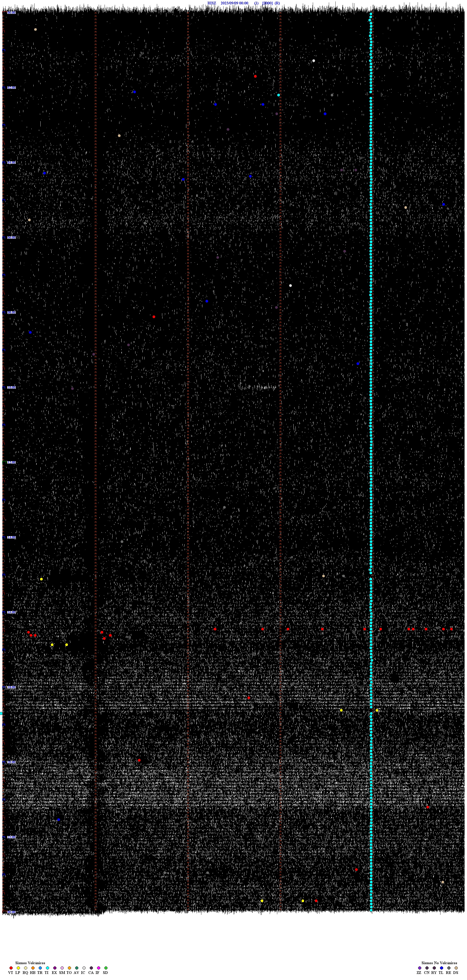Jump to the 02:00 time label

coord(11,88)
